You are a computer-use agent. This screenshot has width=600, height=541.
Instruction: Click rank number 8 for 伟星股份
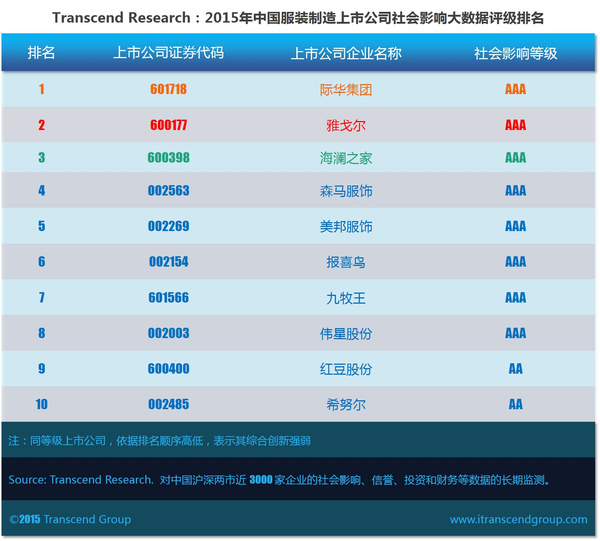pos(41,333)
